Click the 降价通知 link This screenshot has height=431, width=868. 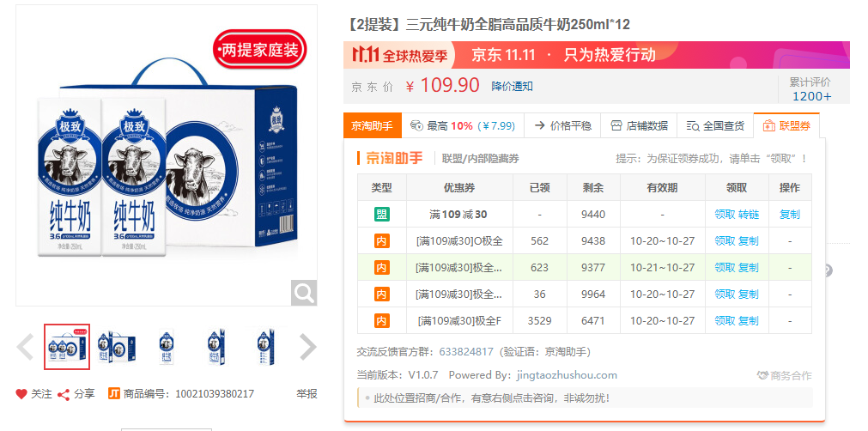click(512, 87)
